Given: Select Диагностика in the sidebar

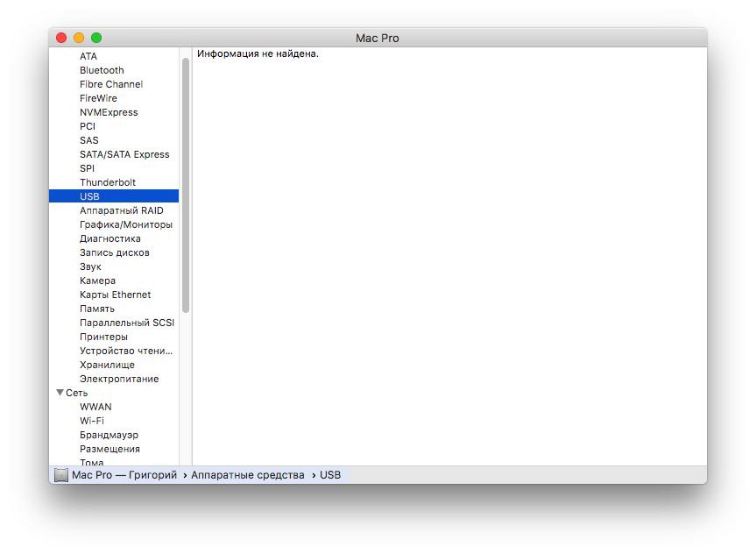Looking at the screenshot, I should (x=110, y=238).
